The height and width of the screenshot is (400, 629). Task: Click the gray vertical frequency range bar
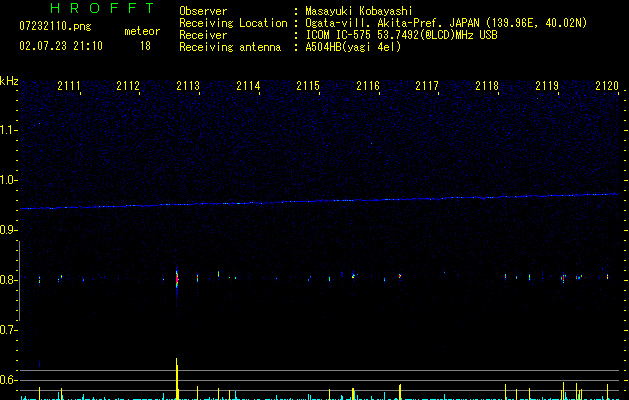[x=19, y=280]
